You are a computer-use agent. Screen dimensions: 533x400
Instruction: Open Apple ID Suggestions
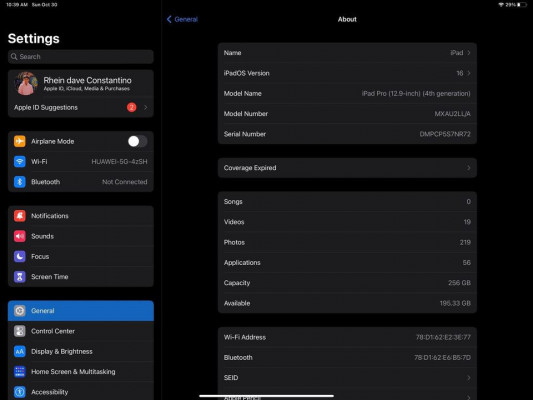(81, 107)
